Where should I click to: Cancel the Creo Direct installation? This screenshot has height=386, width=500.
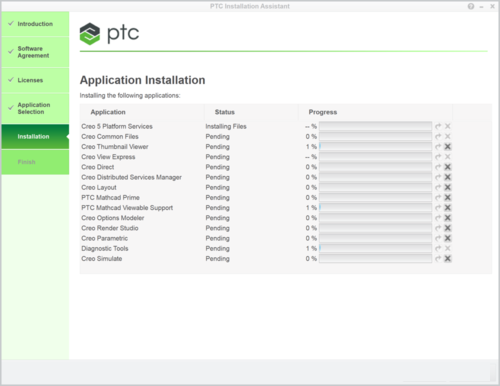point(448,167)
